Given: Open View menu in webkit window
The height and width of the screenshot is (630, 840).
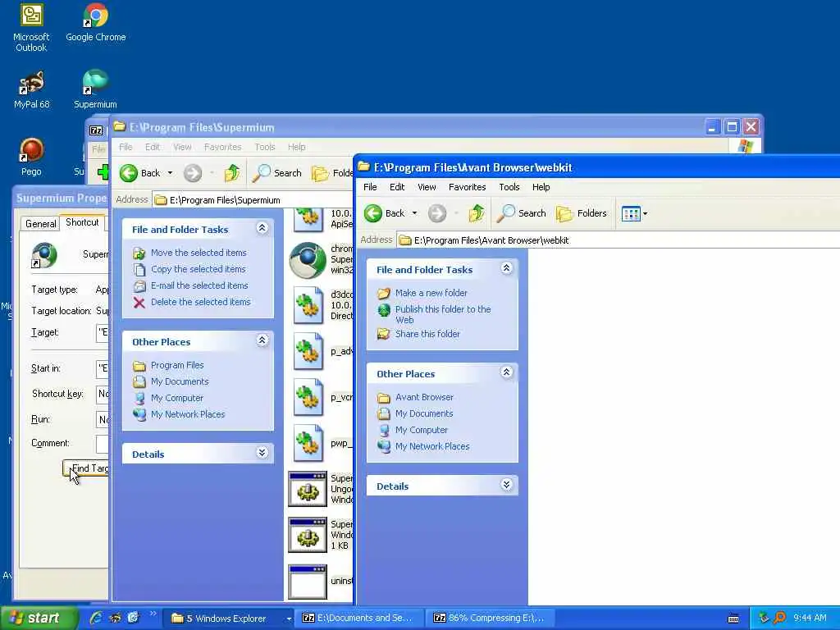Looking at the screenshot, I should tap(427, 187).
